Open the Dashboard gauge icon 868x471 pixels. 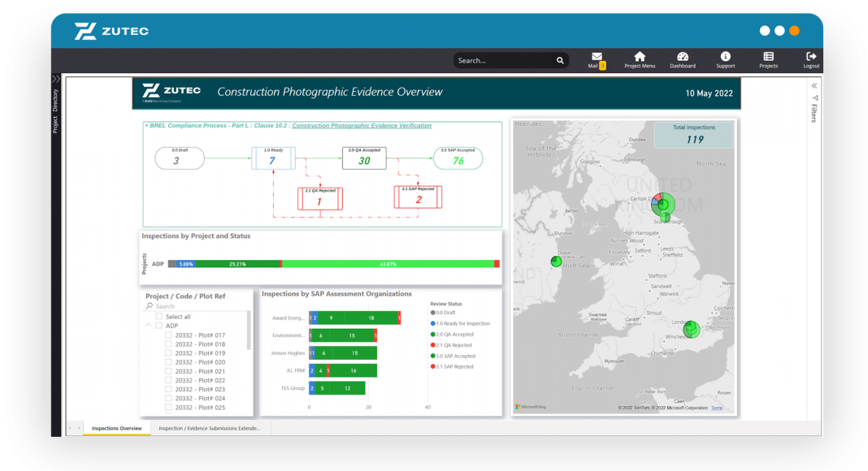coord(683,58)
